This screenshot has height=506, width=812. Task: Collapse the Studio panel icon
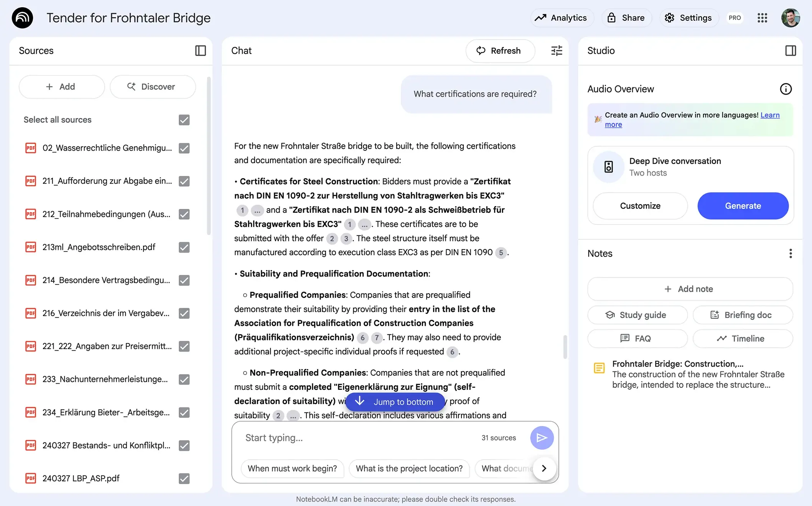click(x=791, y=51)
